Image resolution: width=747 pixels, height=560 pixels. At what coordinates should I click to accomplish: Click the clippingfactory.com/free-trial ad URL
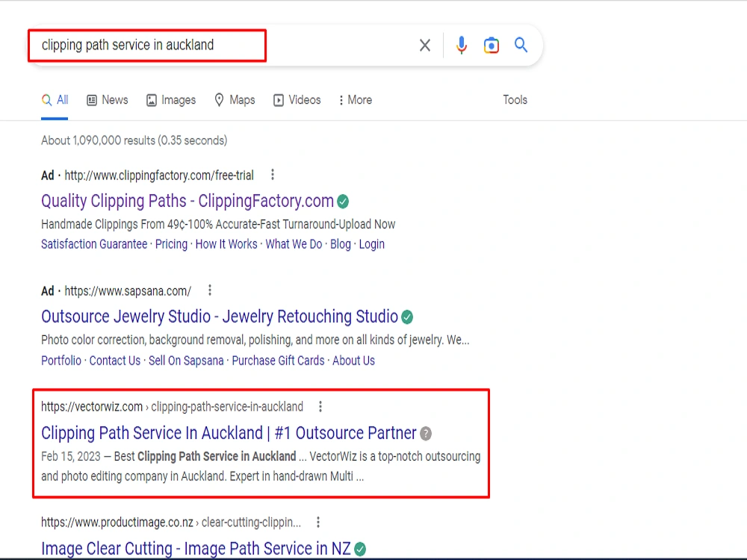159,175
